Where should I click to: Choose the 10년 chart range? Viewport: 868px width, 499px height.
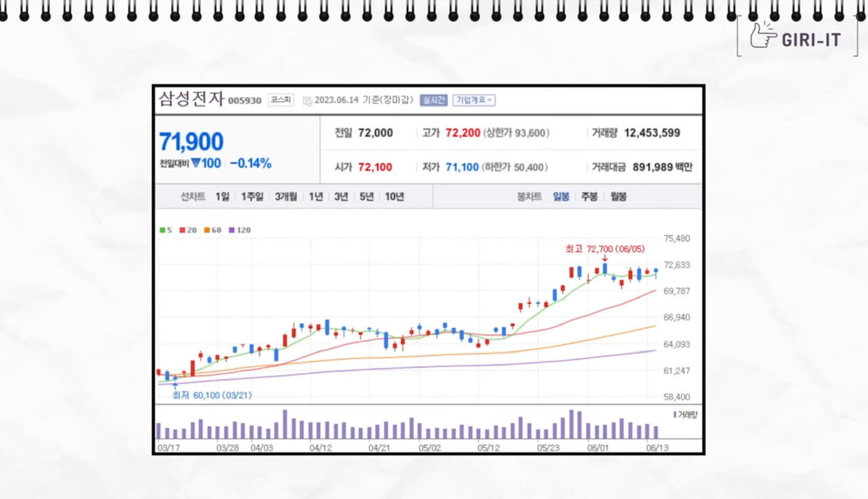click(395, 197)
